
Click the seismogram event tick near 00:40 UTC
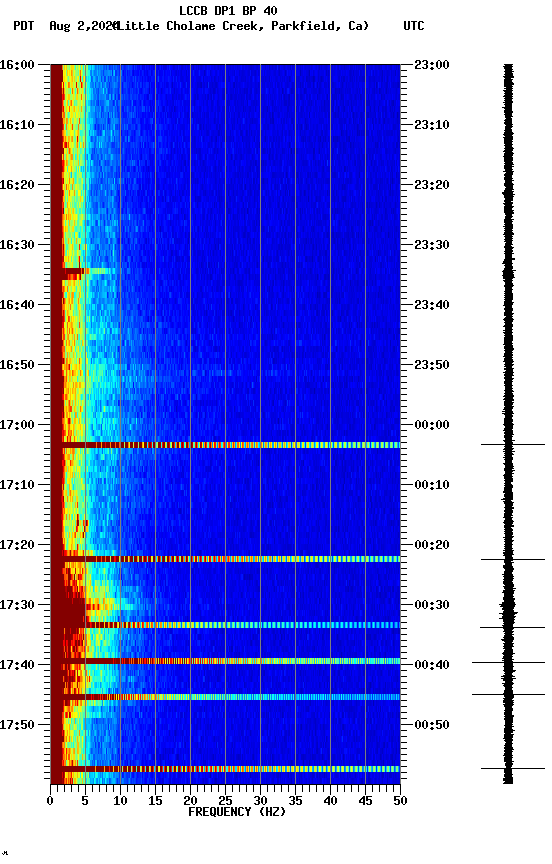point(508,662)
